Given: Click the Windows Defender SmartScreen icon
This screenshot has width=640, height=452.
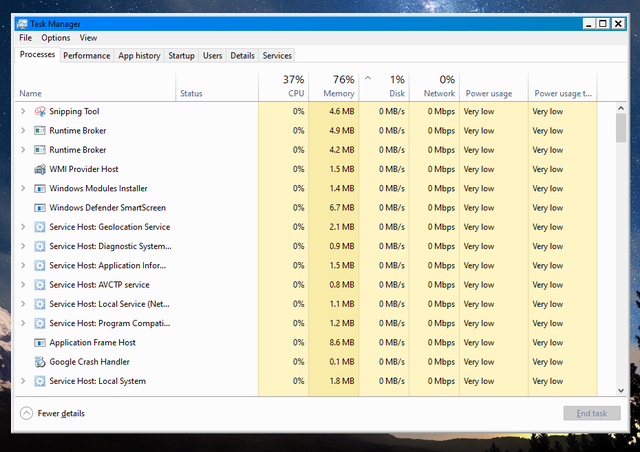Looking at the screenshot, I should [x=40, y=207].
